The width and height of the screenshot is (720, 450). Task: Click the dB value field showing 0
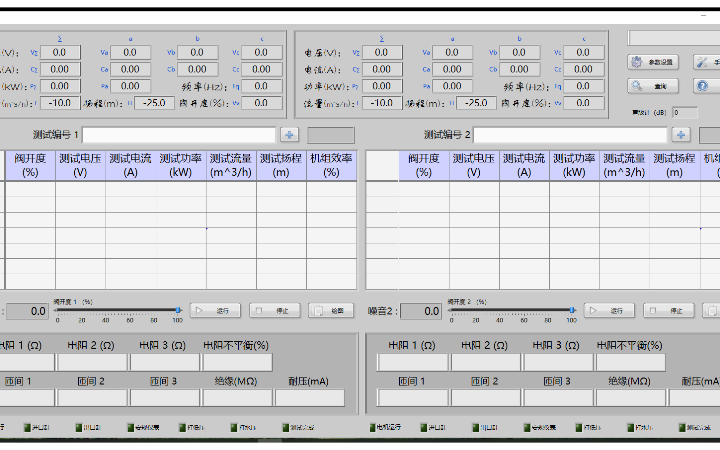pos(685,112)
